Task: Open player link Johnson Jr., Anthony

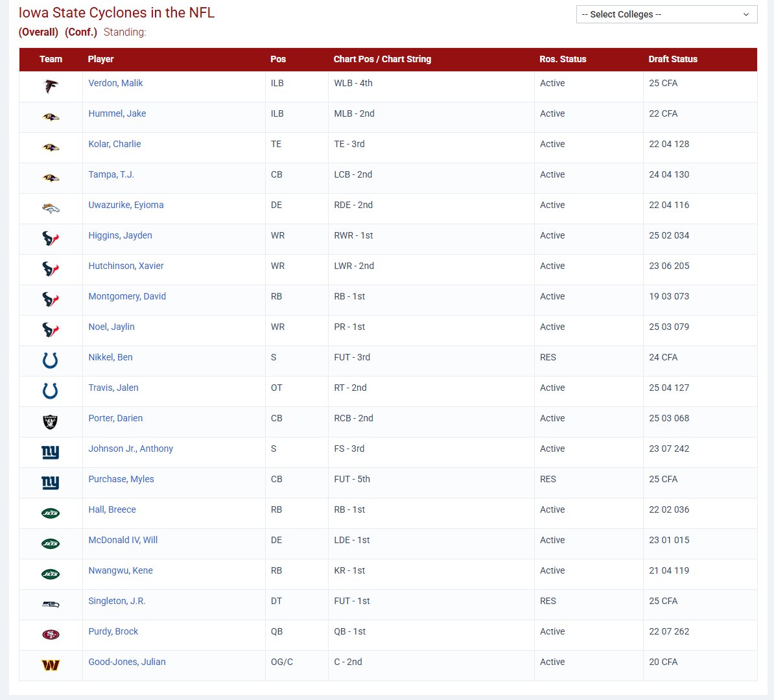Action: 131,449
